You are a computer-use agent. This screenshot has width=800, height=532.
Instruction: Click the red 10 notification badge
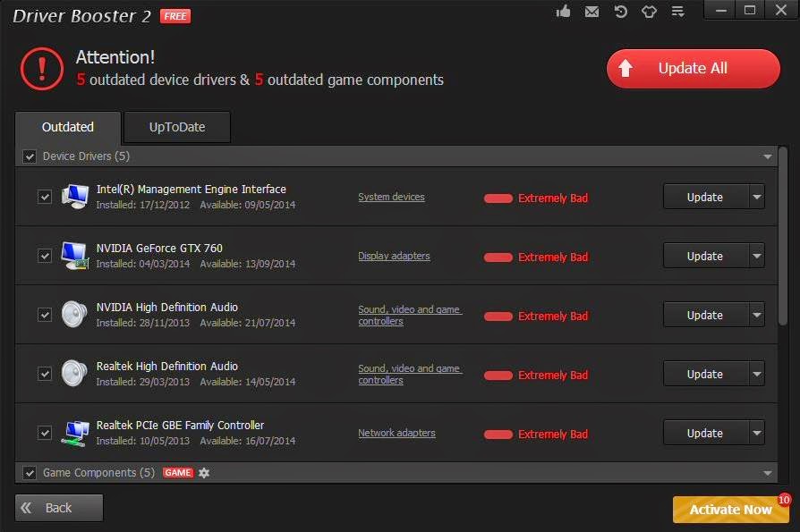(x=784, y=500)
